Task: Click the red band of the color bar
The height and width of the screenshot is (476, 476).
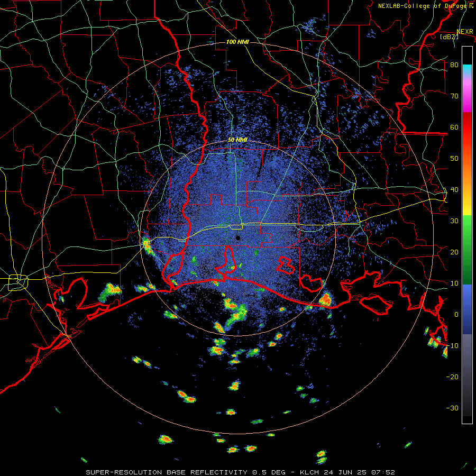Action: (467, 127)
